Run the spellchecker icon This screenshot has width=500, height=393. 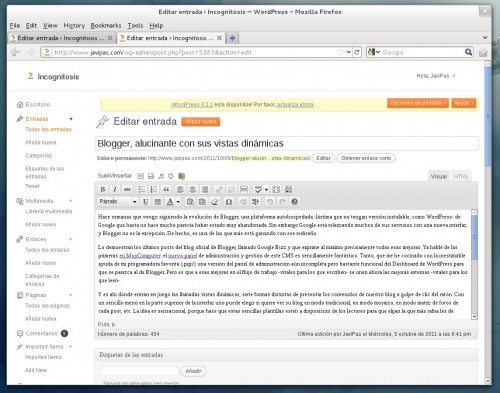[x=258, y=189]
